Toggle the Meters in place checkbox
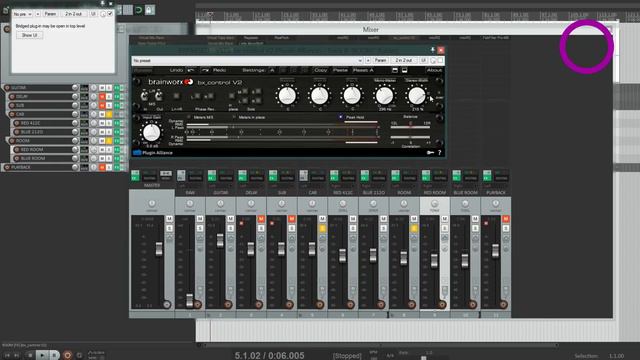Image resolution: width=640 pixels, height=360 pixels. [234, 117]
